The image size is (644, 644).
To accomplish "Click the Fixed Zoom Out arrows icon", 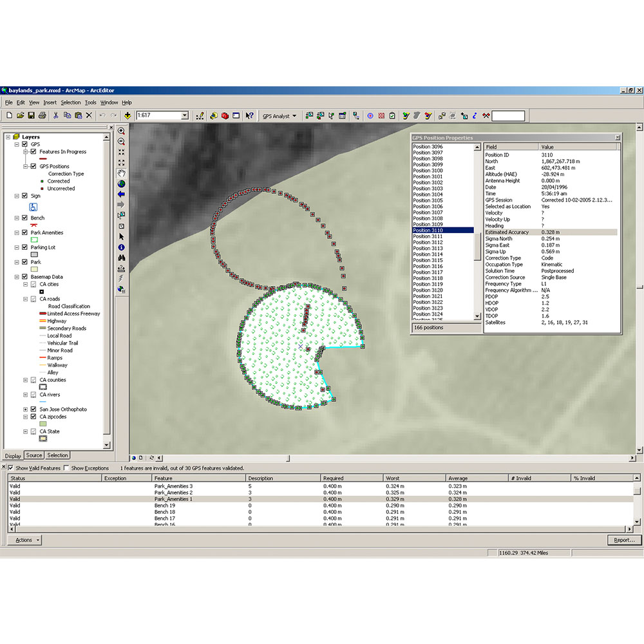I will pos(121,163).
